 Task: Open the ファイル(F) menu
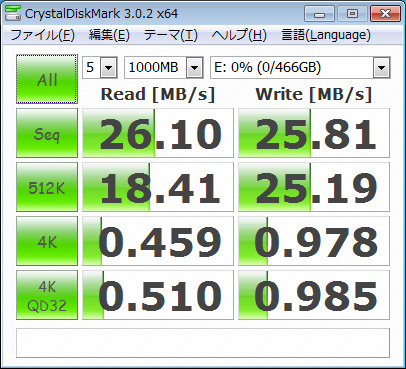click(43, 35)
